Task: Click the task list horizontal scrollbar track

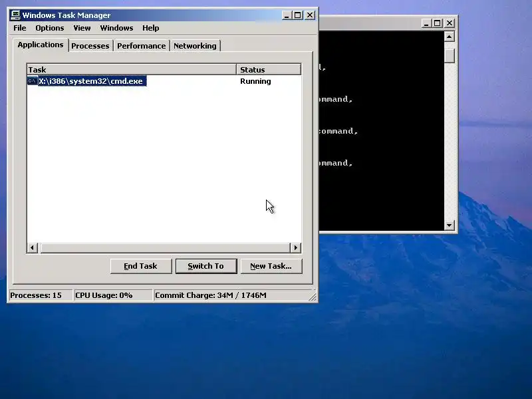Action: pos(165,247)
